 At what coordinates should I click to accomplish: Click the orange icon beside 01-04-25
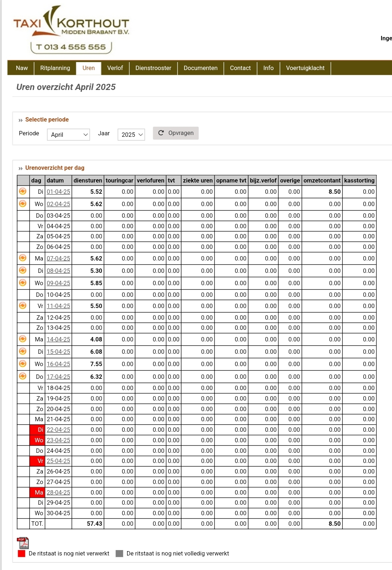point(23,191)
